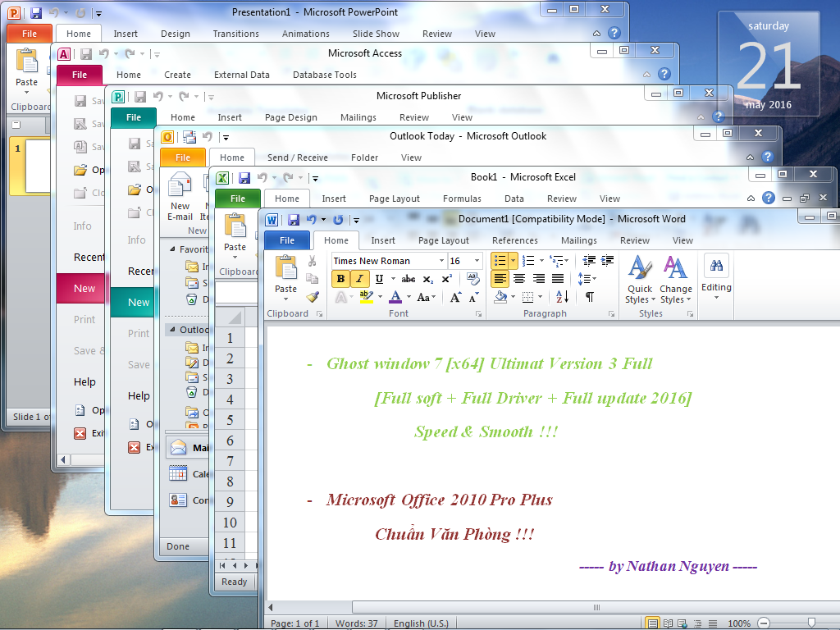Apply purple Font Color in Word
This screenshot has height=630, width=840.
pyautogui.click(x=396, y=297)
